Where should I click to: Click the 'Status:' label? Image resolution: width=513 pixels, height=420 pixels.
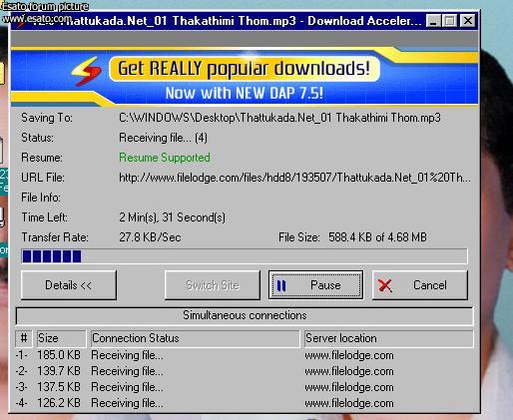tap(37, 138)
